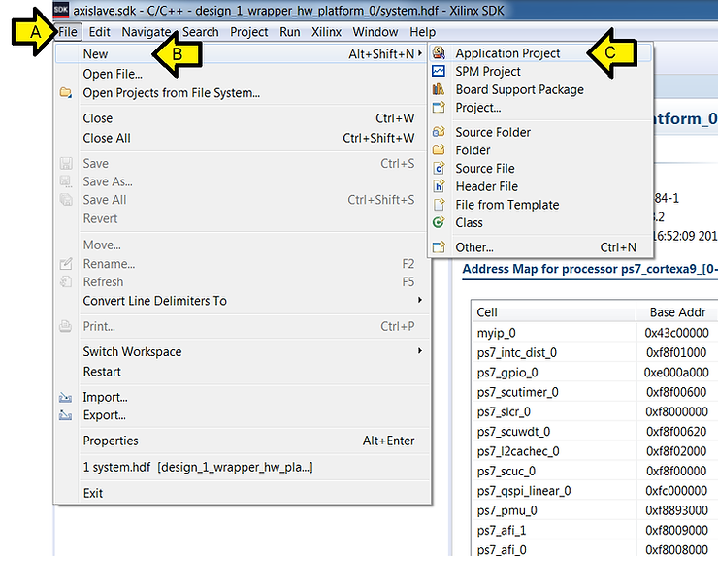Click the Source File C icon

tap(439, 168)
